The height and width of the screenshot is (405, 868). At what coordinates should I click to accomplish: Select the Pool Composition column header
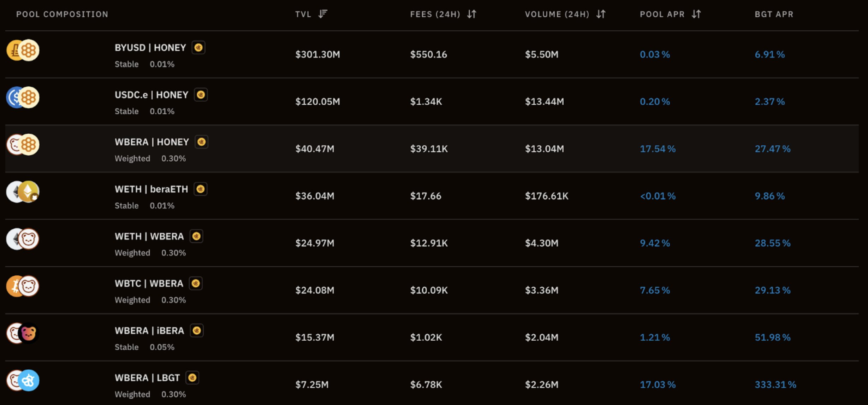(62, 14)
